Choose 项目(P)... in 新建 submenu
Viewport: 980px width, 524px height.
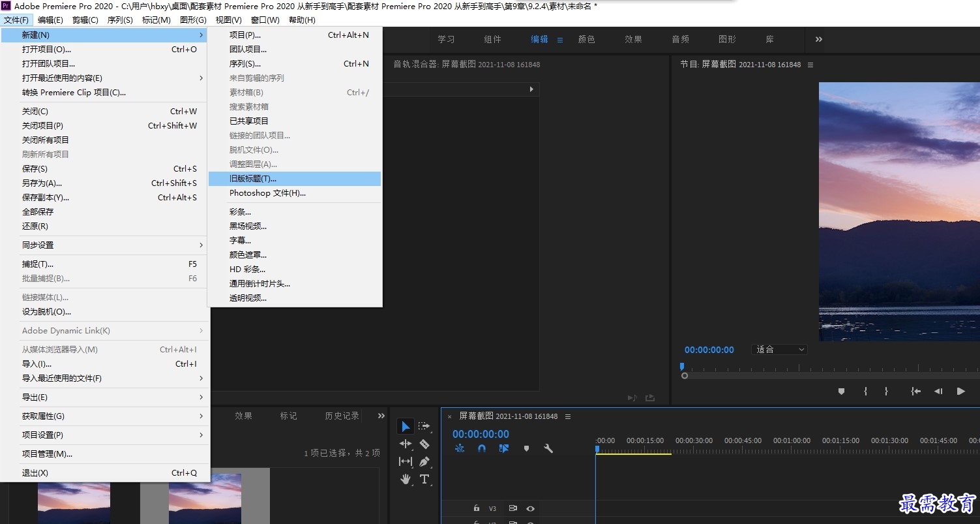[295, 35]
